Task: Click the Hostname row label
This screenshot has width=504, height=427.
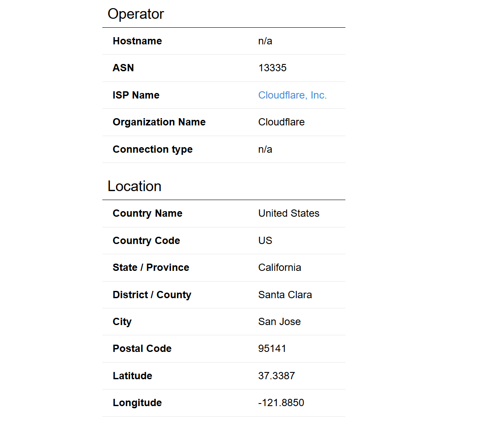Action: point(137,41)
